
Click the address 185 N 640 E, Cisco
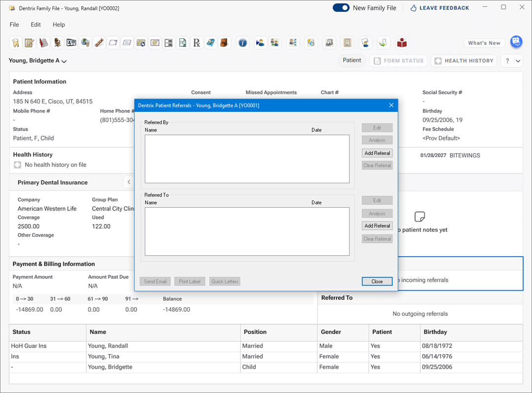coord(53,101)
